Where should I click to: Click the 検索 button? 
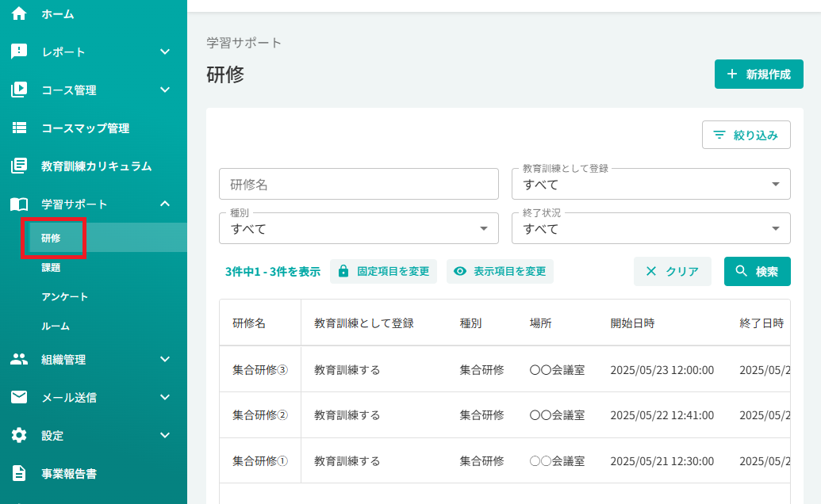pos(757,271)
